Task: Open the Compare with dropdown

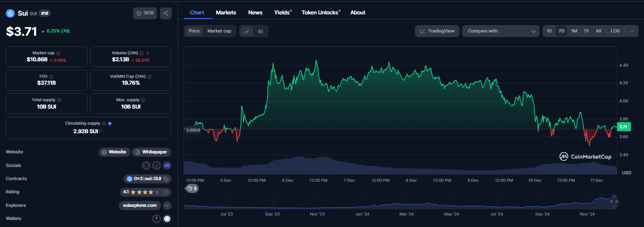Action: (501, 31)
